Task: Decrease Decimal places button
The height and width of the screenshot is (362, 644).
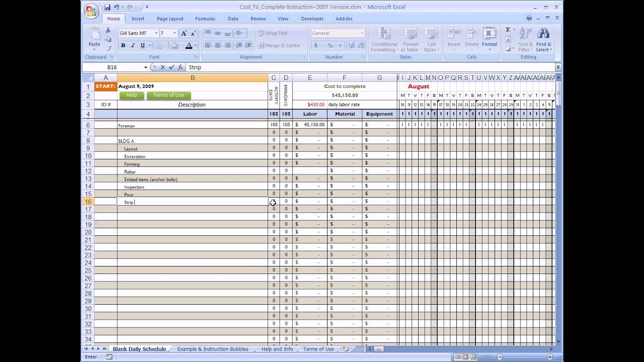Action: coord(361,45)
